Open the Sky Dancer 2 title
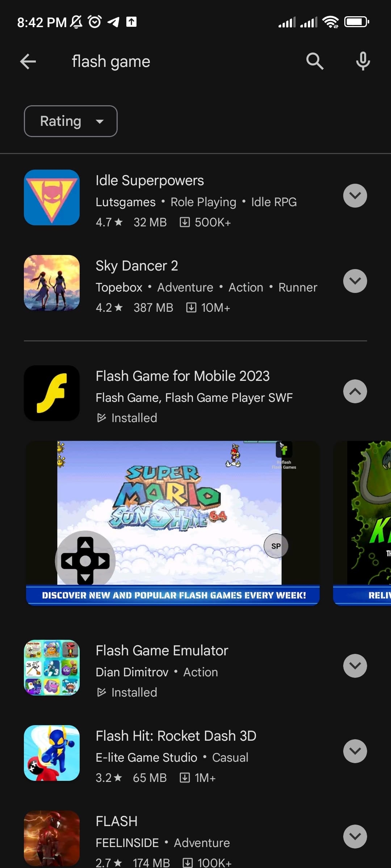The height and width of the screenshot is (868, 391). click(137, 266)
